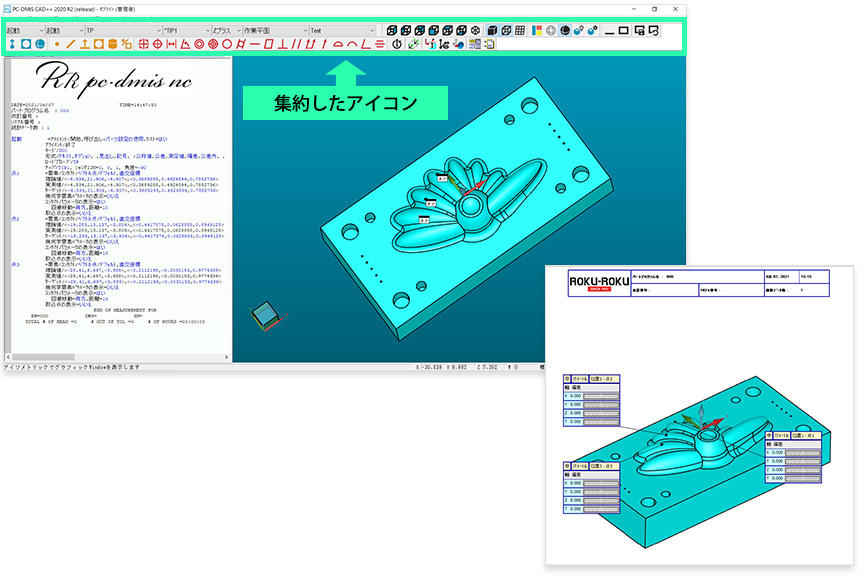Switch to the first wireframe cube view
Image resolution: width=866 pixels, height=577 pixels.
click(392, 30)
